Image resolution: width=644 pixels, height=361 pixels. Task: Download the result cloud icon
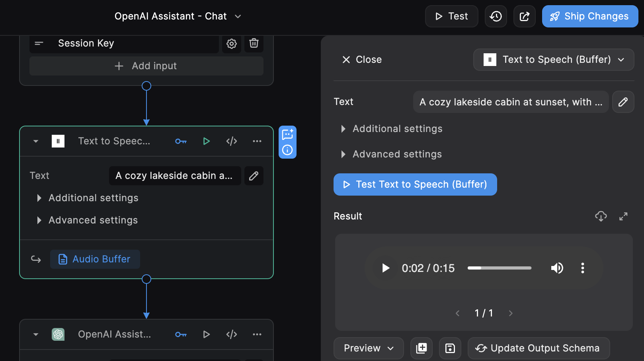601,216
